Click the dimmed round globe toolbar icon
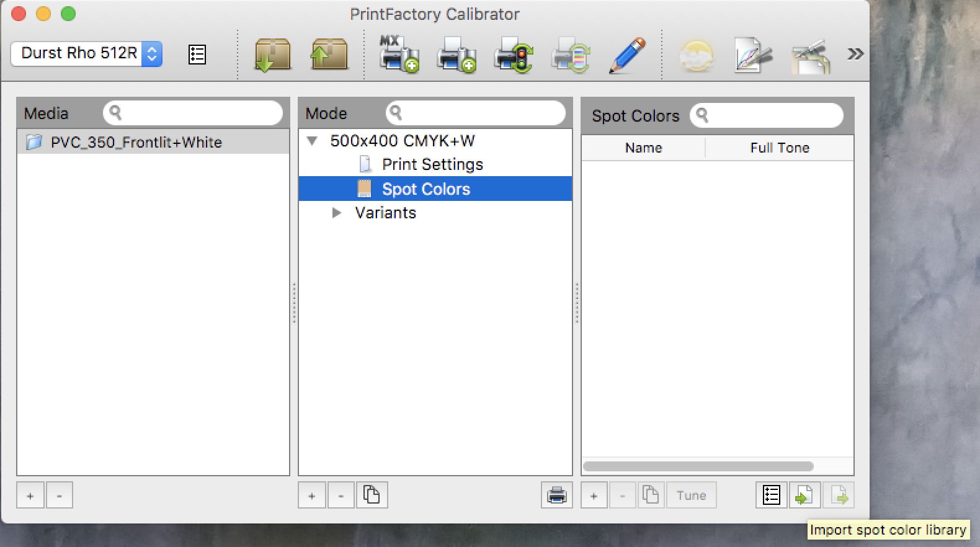 (x=696, y=56)
